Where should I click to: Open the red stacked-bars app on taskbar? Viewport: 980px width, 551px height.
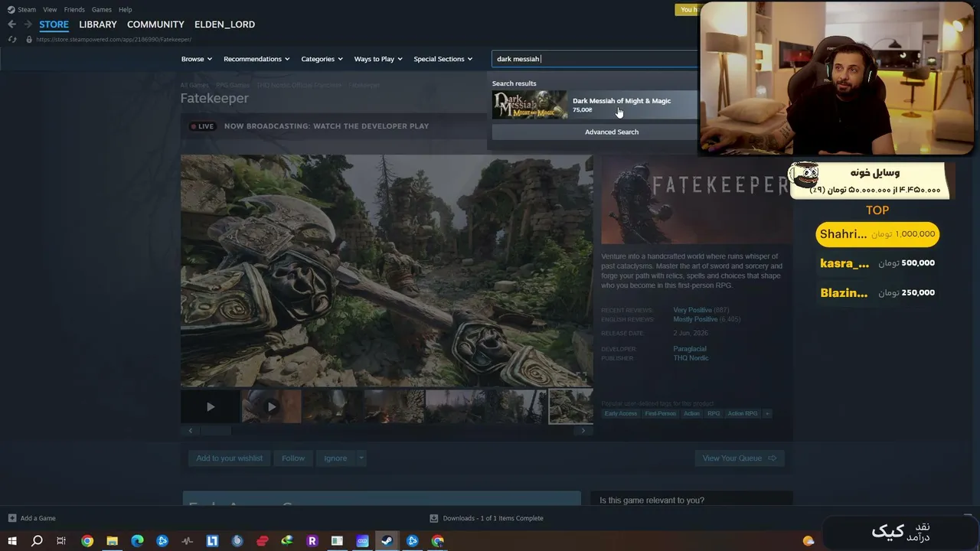pos(263,541)
